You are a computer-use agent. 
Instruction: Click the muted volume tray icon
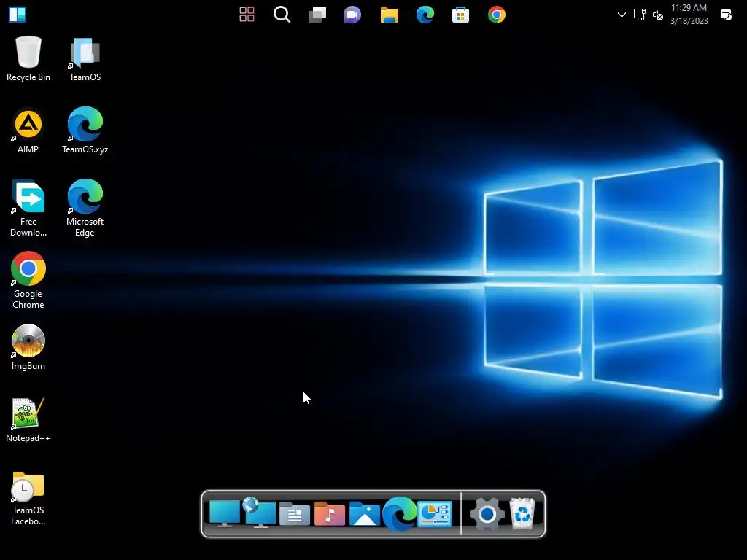[658, 15]
